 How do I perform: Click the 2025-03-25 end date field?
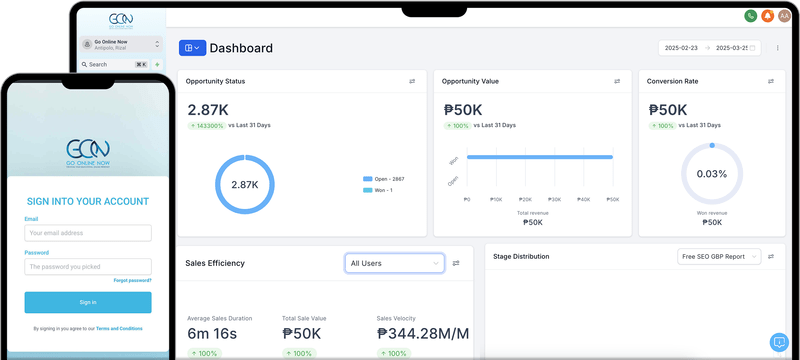(x=731, y=48)
